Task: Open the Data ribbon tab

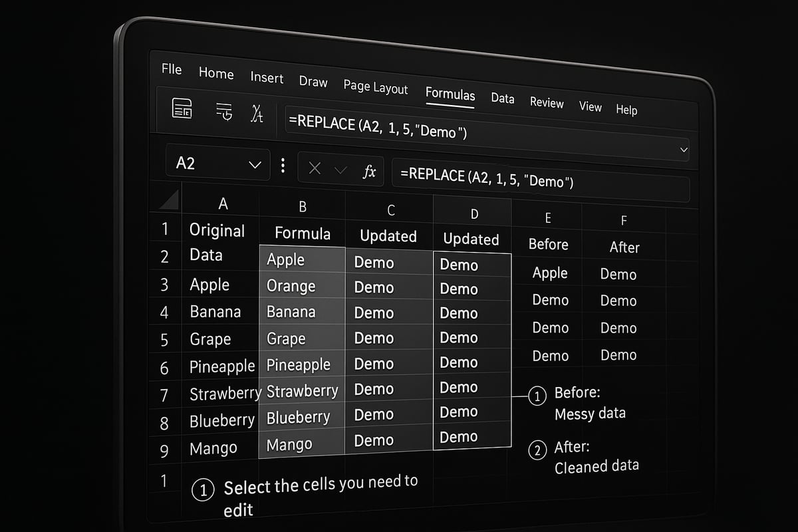Action: point(503,98)
